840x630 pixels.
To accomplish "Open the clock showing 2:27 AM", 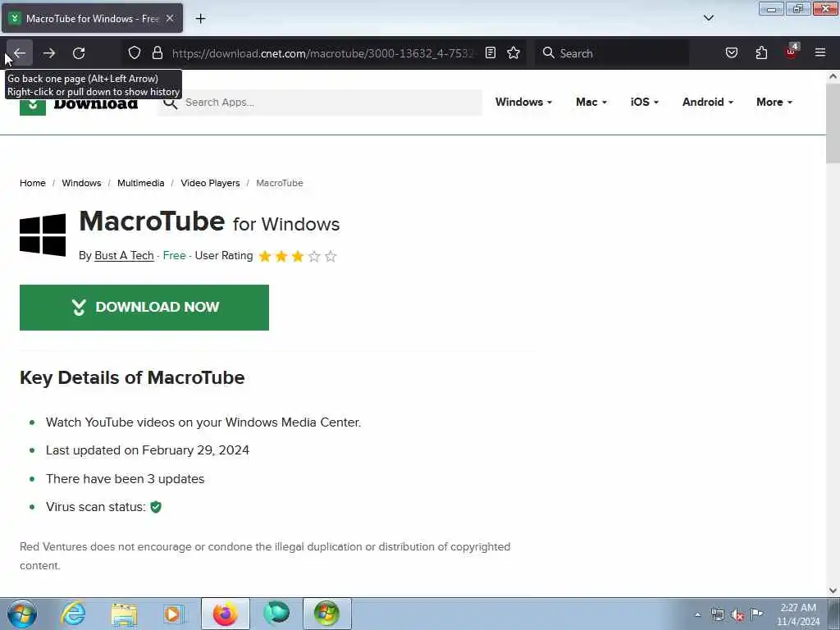I will [x=798, y=614].
